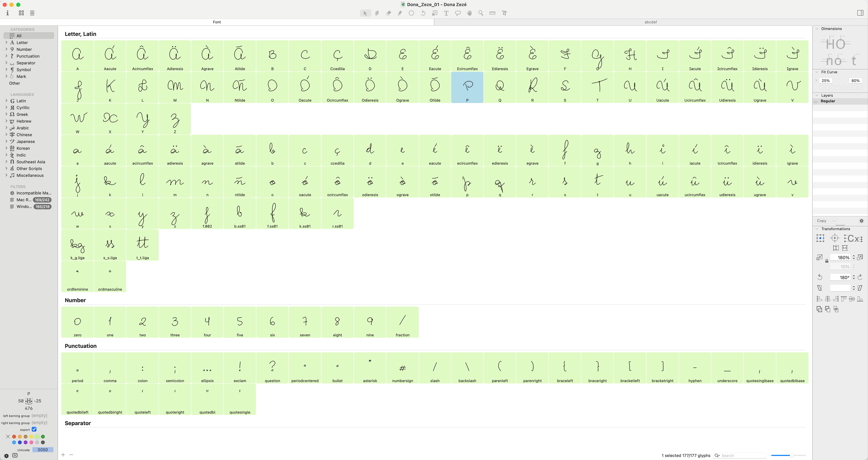The width and height of the screenshot is (868, 460).
Task: Pick the Scale tool in toolbar
Action: click(x=435, y=13)
